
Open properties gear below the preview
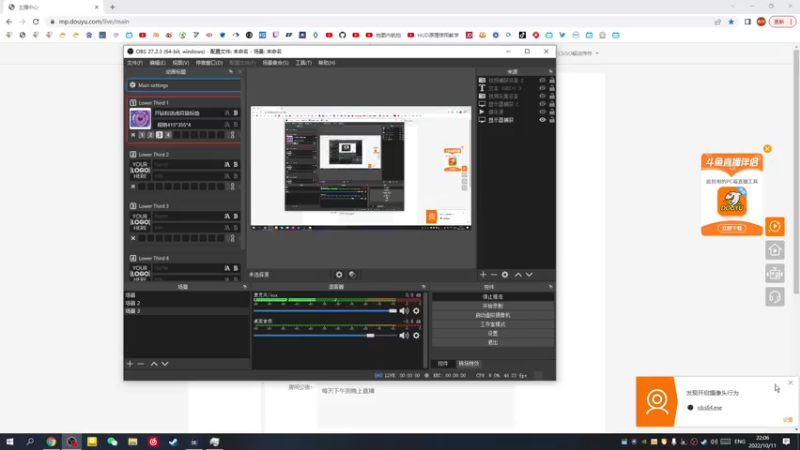tap(339, 274)
